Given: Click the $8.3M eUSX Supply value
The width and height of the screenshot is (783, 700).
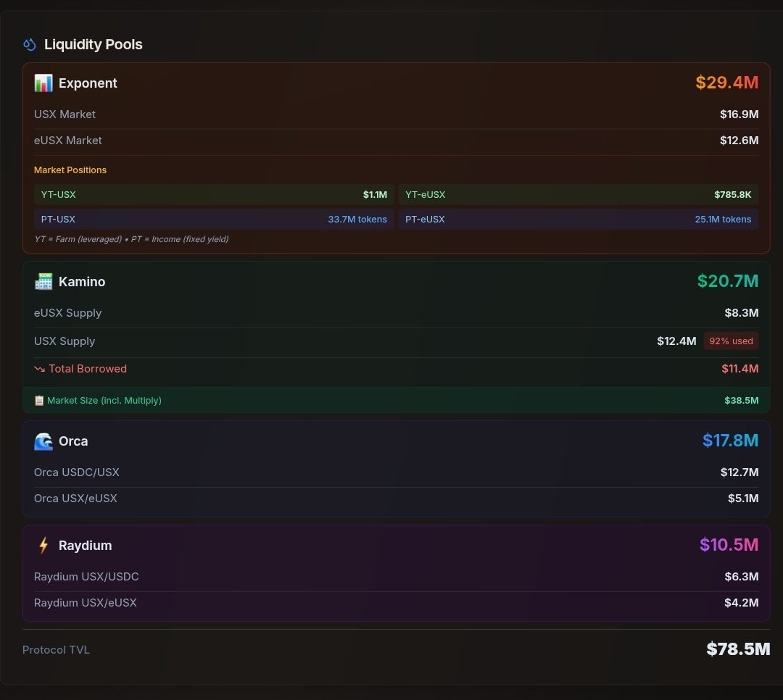Looking at the screenshot, I should coord(742,313).
